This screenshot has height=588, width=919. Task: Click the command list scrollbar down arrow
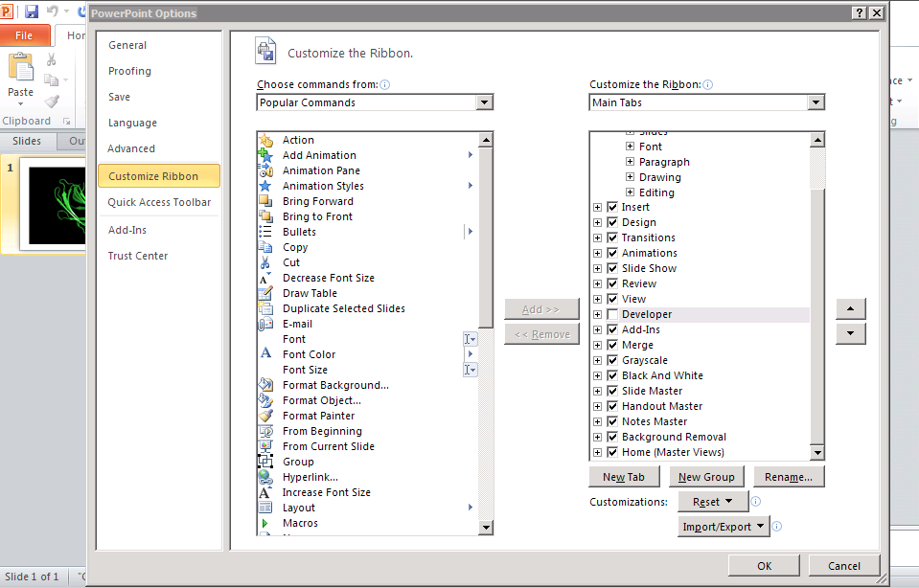click(485, 527)
